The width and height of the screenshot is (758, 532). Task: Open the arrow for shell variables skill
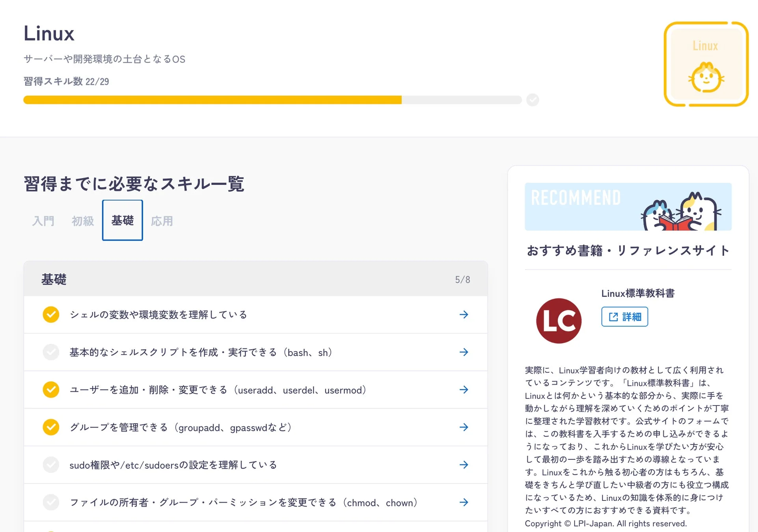pos(464,314)
